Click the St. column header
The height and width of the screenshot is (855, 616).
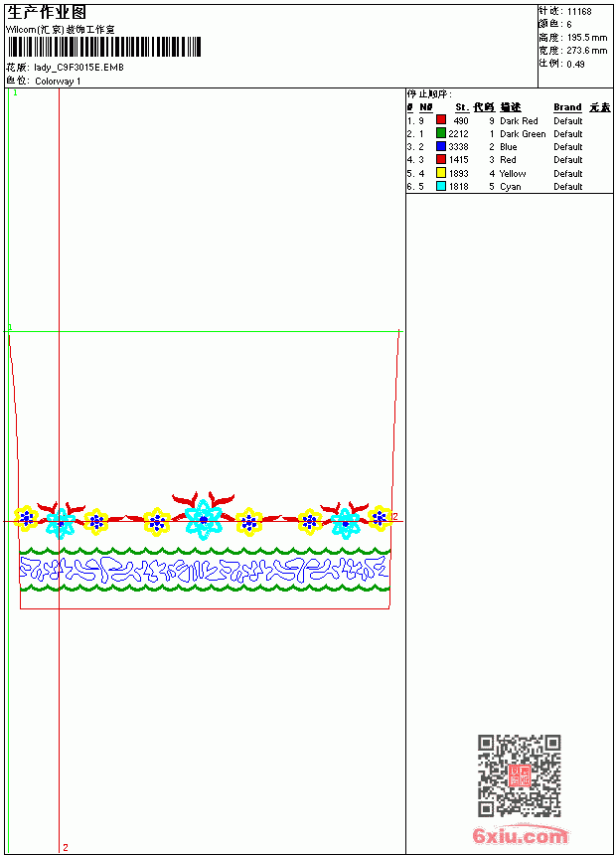tap(462, 107)
